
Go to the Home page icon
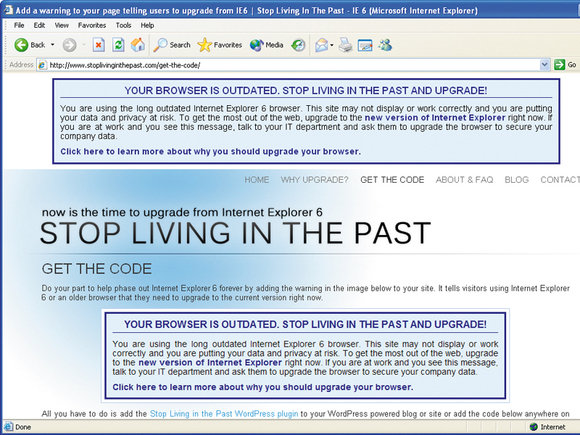click(x=138, y=45)
